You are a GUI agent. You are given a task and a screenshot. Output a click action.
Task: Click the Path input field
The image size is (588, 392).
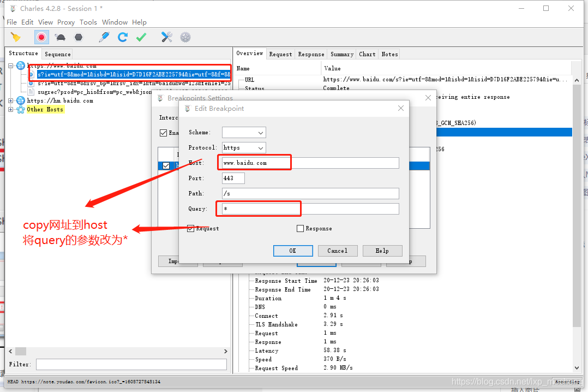click(310, 193)
